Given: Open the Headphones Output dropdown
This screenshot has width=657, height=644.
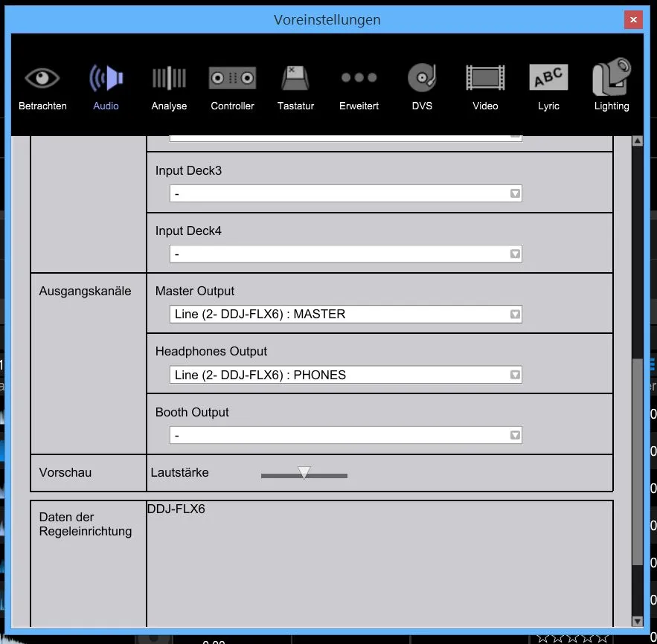Looking at the screenshot, I should (x=345, y=375).
